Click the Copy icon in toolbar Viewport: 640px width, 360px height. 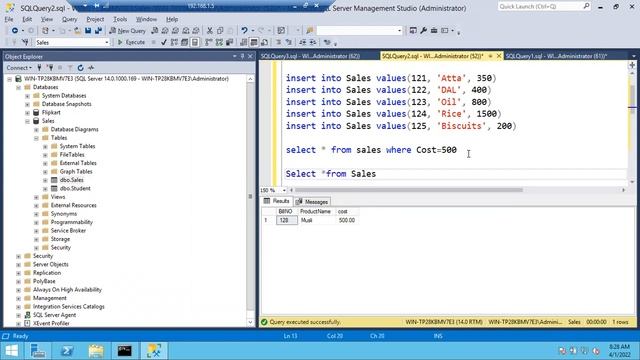[x=220, y=31]
